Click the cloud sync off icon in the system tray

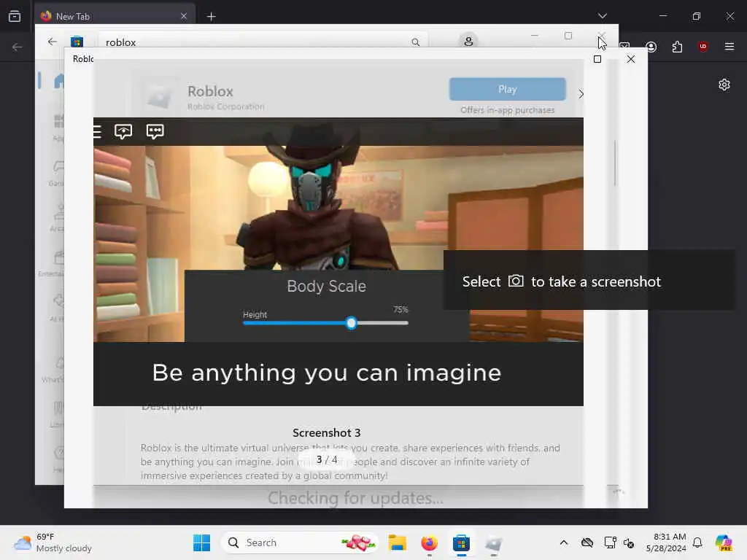coord(587,542)
